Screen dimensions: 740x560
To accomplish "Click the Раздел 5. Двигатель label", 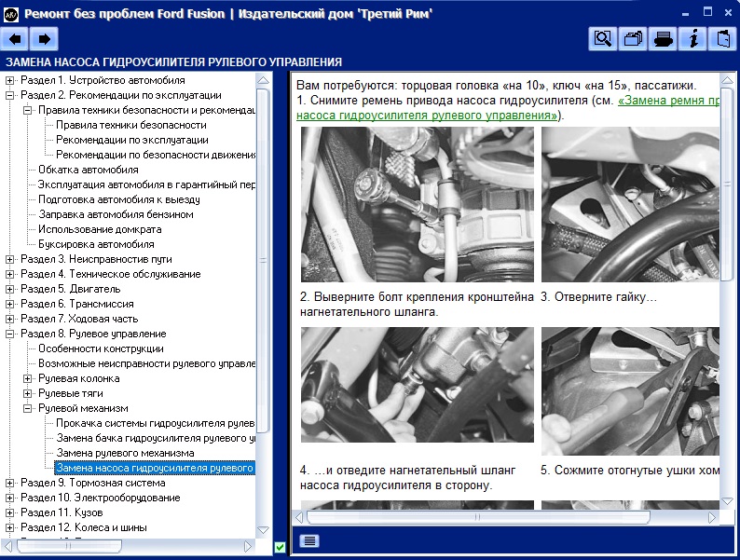I will (71, 289).
